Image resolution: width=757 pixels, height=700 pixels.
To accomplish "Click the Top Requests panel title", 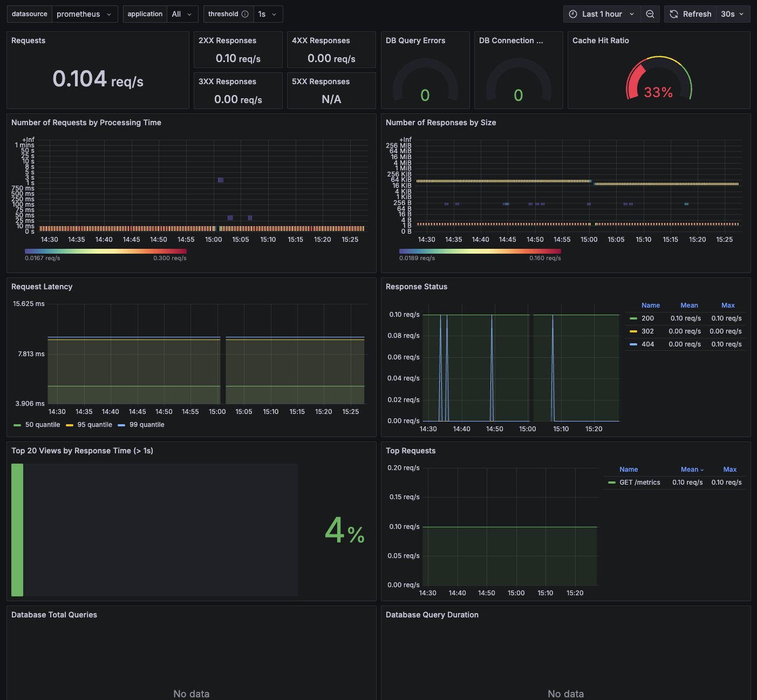I will pos(411,451).
